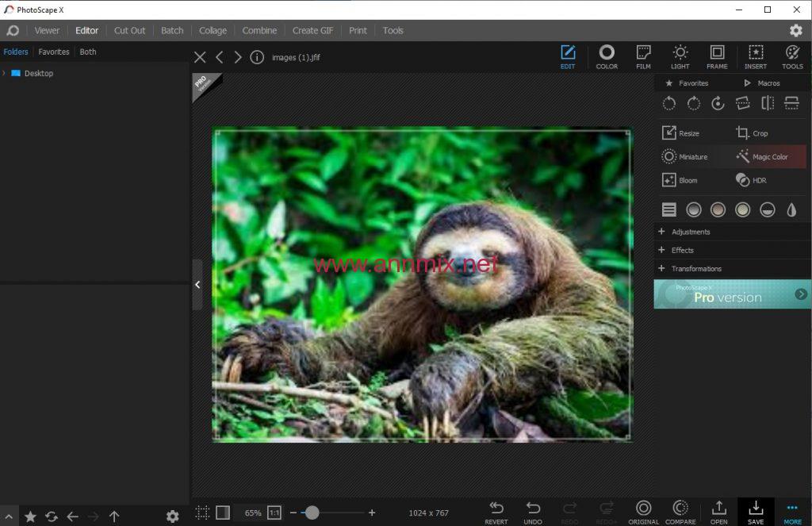
Task: Click the water drop sharpen icon
Action: click(x=791, y=209)
